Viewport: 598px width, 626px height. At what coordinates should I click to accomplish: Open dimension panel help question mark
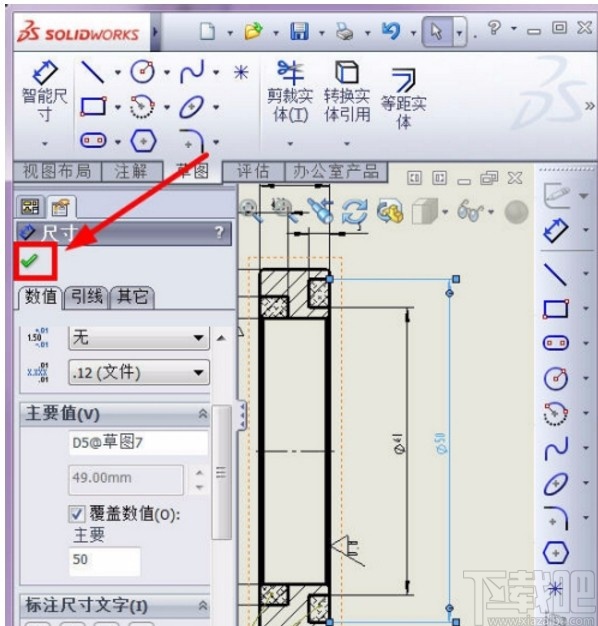pyautogui.click(x=219, y=232)
